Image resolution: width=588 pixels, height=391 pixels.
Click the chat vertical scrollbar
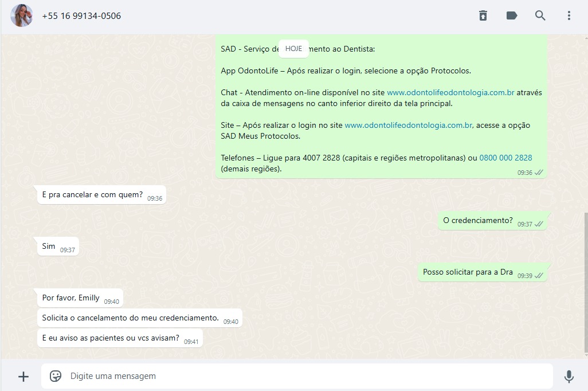point(585,281)
